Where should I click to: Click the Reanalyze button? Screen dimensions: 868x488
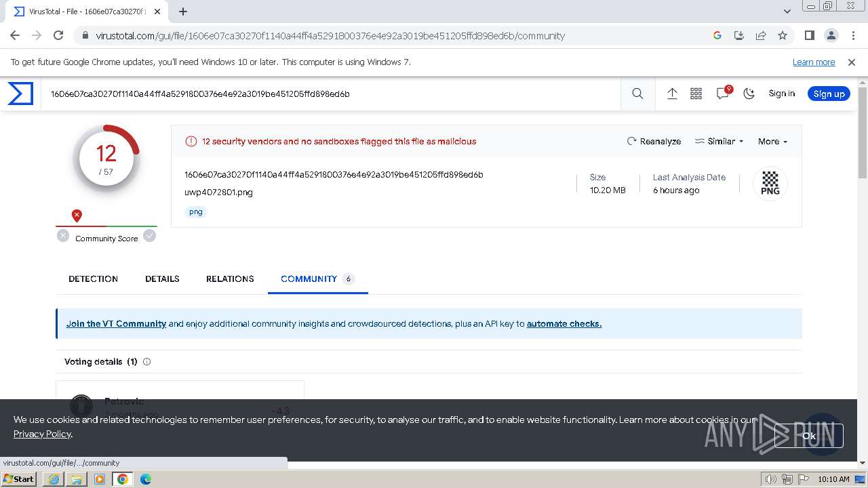654,141
